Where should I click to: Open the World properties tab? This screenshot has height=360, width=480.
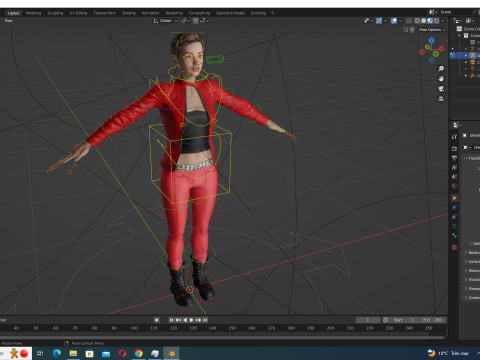[454, 186]
